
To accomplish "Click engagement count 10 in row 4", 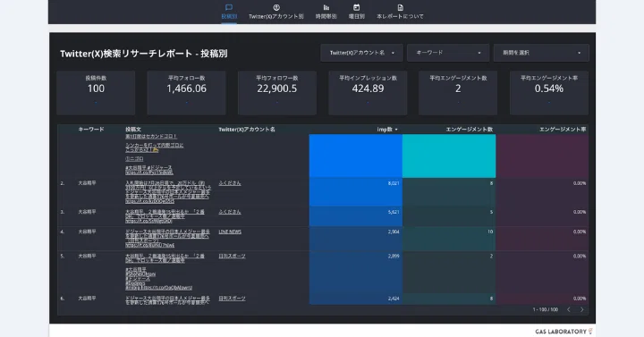I will click(x=490, y=232).
